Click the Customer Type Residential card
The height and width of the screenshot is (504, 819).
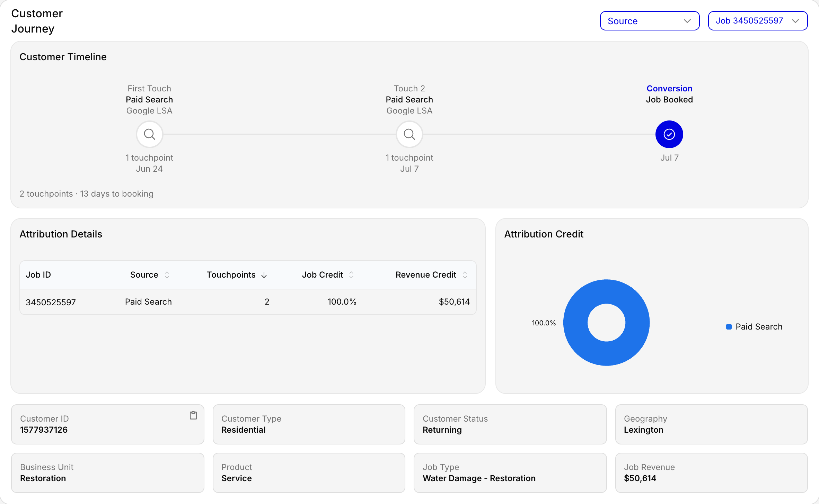(309, 424)
